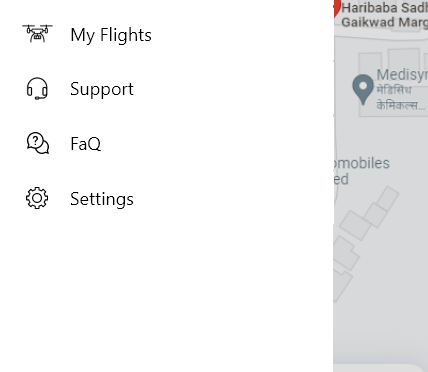Open the Settings menu item

point(102,199)
